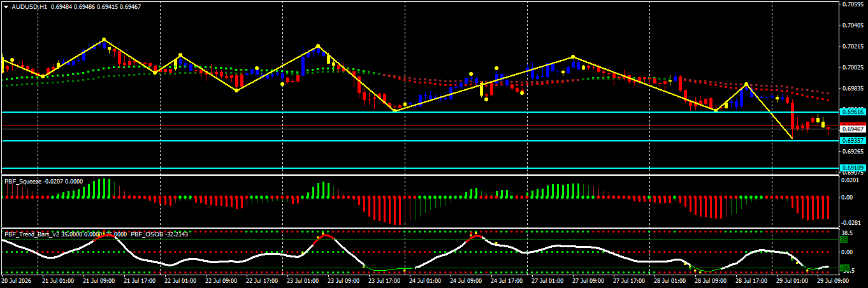Select the PBF_OSOB -32.2143 indicator label
This screenshot has height=288, width=868.
(x=158, y=234)
